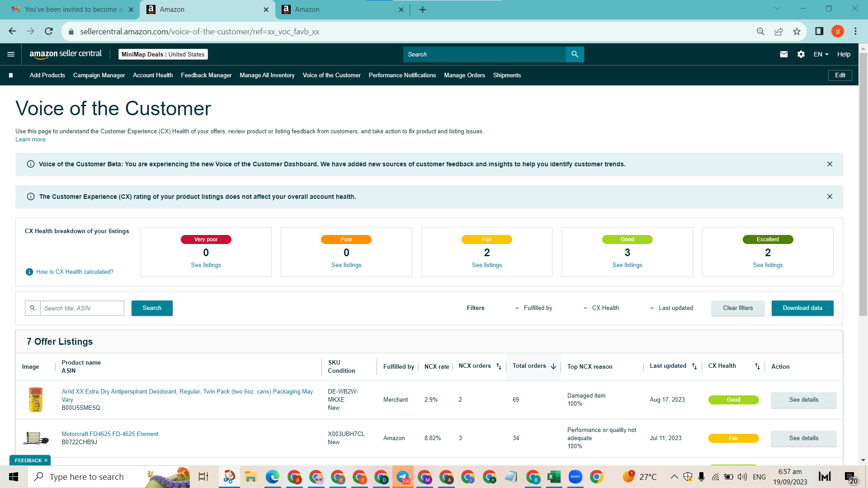Open Shipments menu item
868x488 pixels.
tap(507, 75)
